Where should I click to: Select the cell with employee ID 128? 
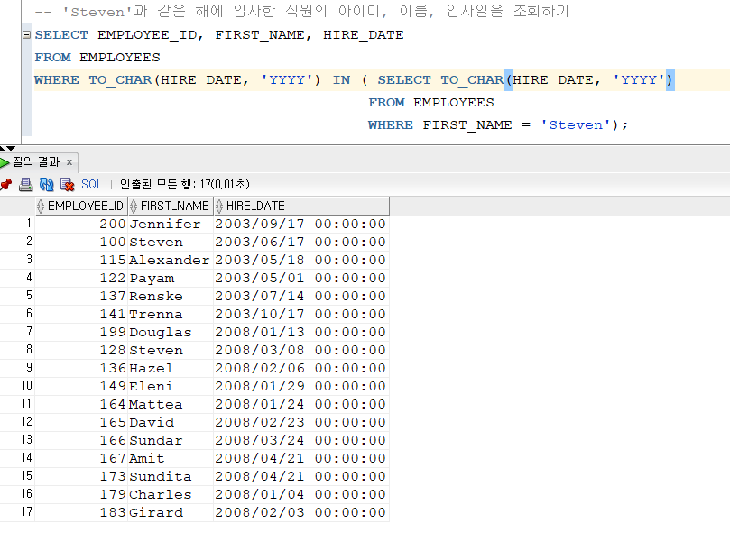click(81, 350)
